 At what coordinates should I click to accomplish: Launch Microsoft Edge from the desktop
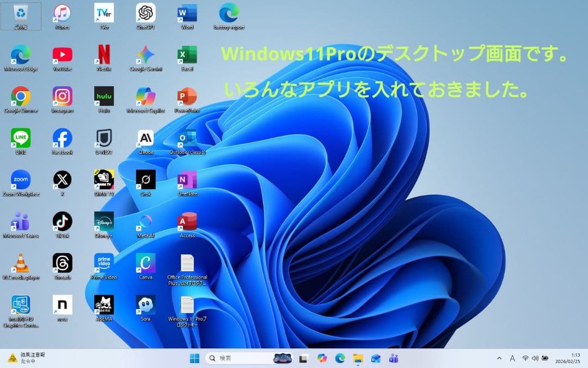tap(21, 58)
